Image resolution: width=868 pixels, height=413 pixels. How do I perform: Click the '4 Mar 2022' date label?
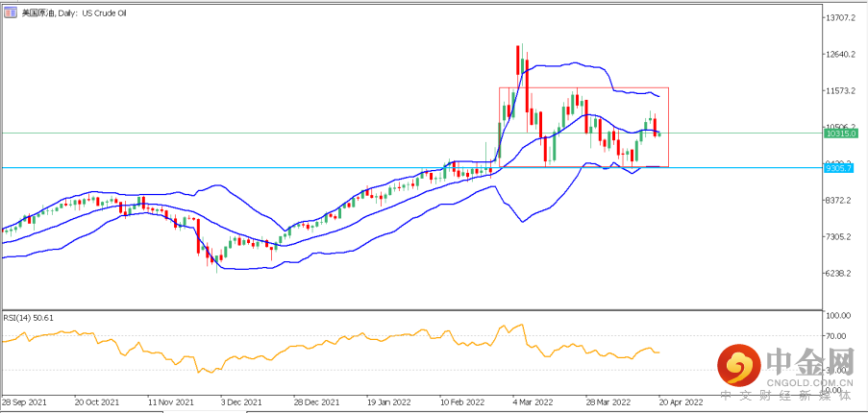coord(532,401)
